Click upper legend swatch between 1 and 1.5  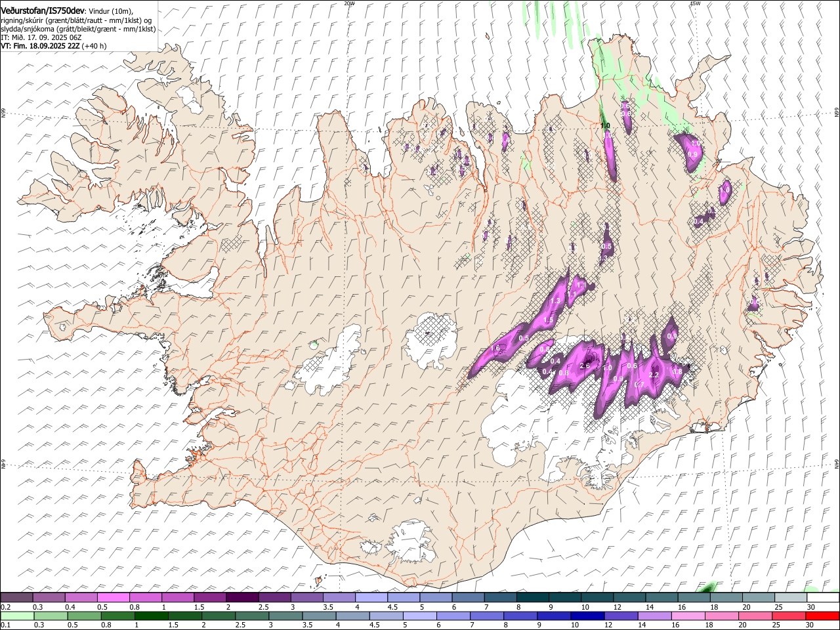tap(178, 597)
